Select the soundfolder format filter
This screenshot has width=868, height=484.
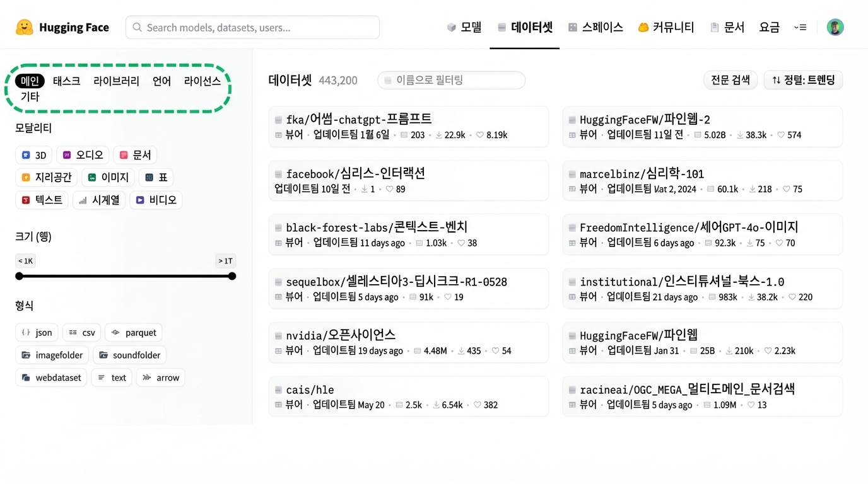129,355
